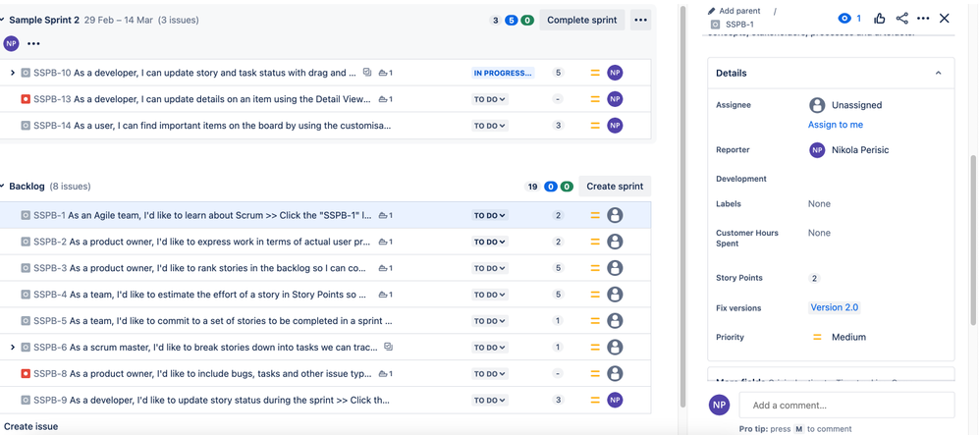Click the SSPB-8 issue key link

pos(50,374)
